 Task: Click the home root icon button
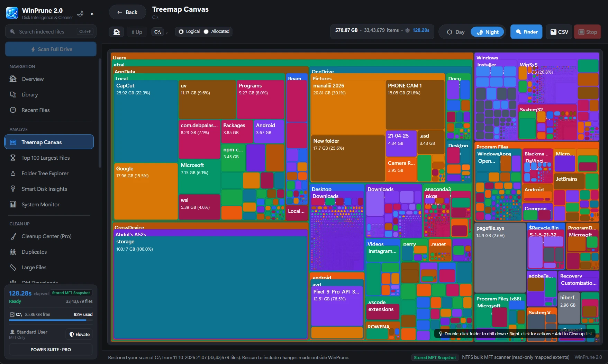point(117,32)
